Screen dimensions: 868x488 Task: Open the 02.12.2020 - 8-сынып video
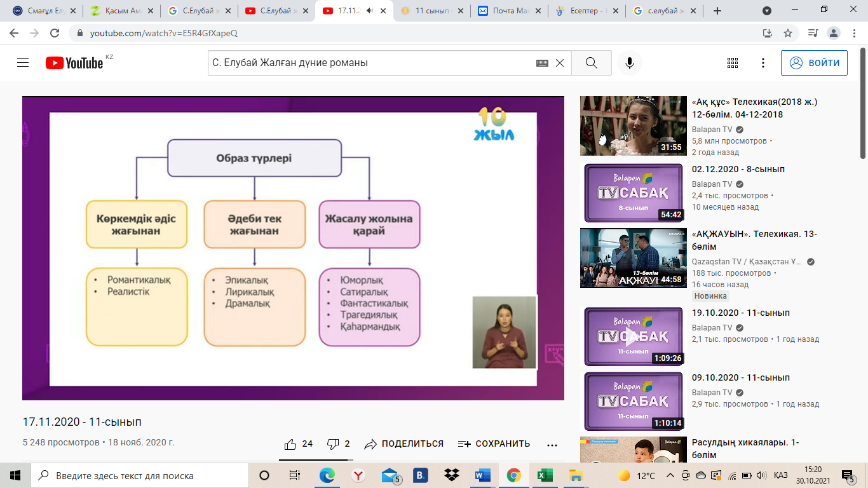point(738,170)
